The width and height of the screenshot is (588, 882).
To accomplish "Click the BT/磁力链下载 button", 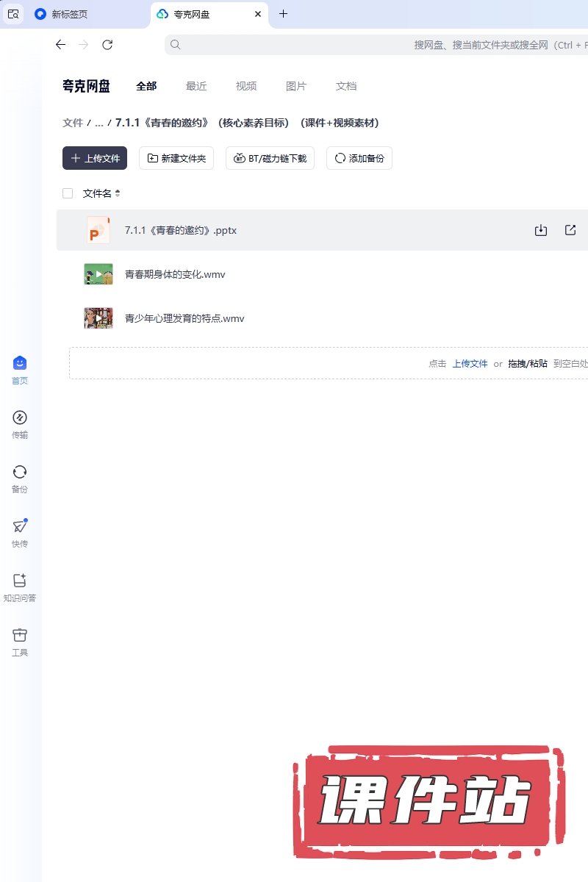I will coord(270,158).
